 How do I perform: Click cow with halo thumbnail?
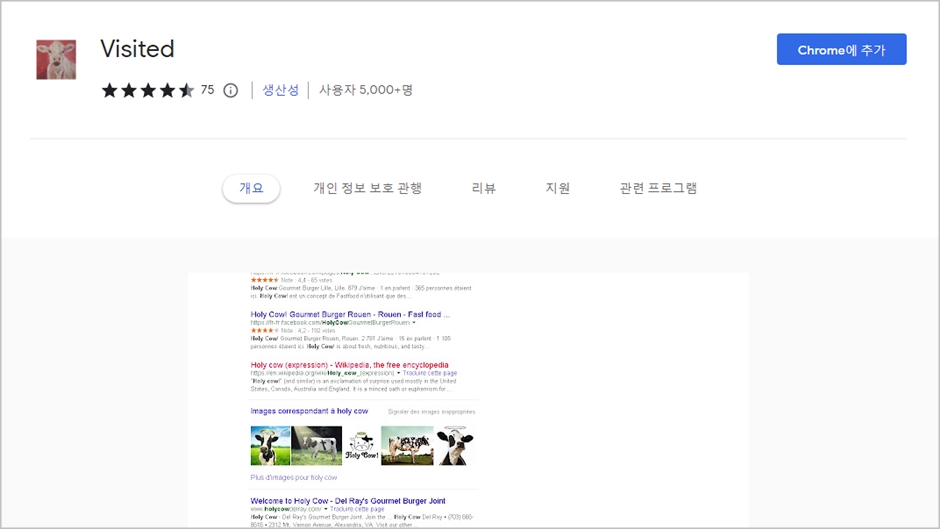point(455,446)
